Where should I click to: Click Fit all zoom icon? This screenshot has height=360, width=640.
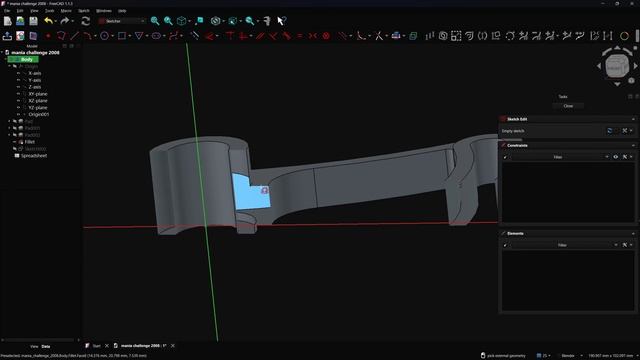point(155,21)
